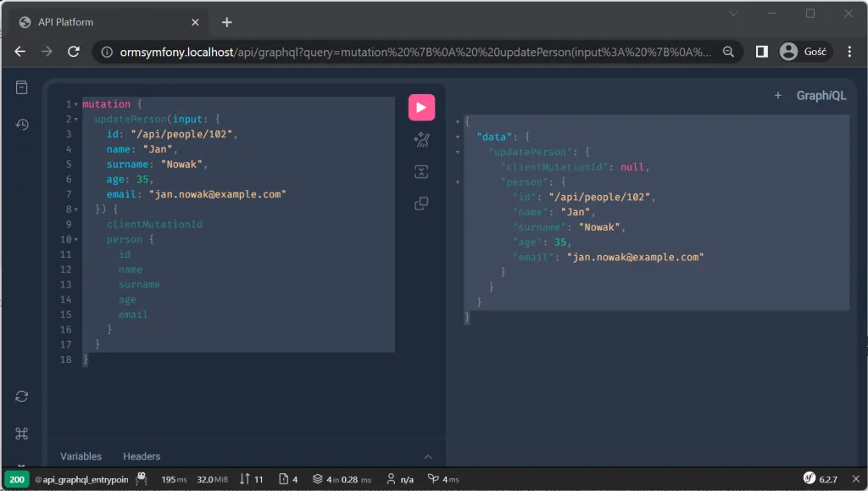Close the Symfony profiler toolbar

pos(856,479)
